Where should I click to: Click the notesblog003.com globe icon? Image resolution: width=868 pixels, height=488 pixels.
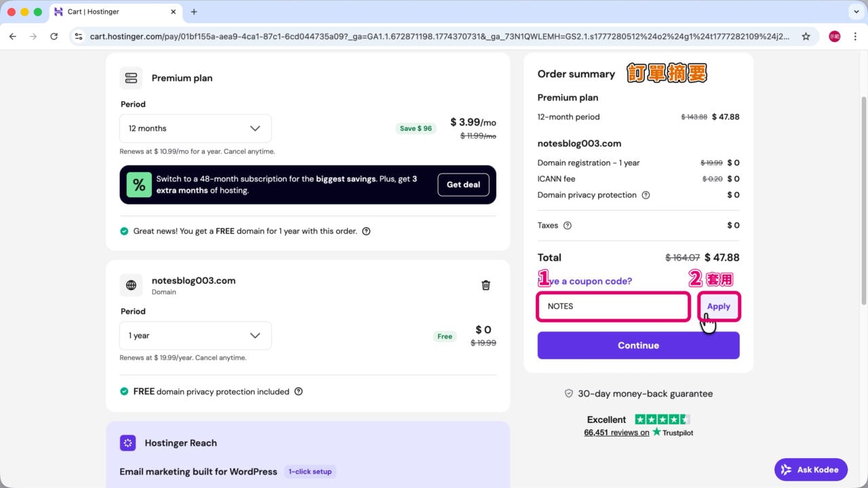pyautogui.click(x=131, y=285)
